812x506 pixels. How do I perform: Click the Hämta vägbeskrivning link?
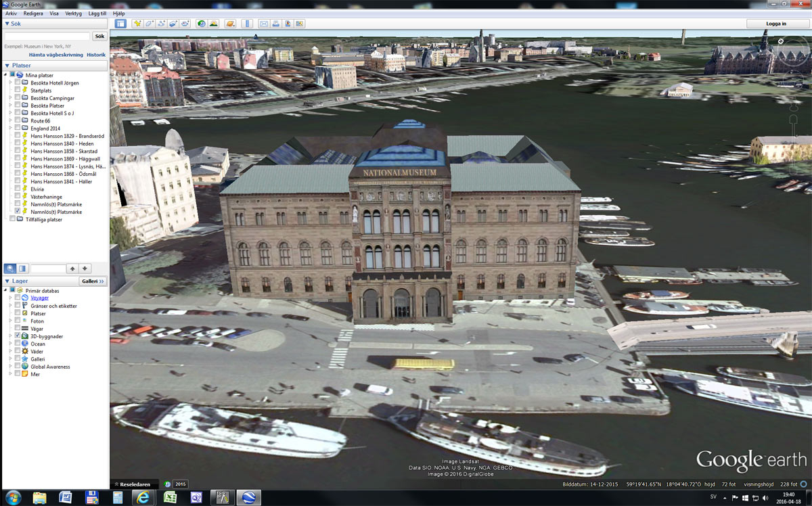[55, 55]
